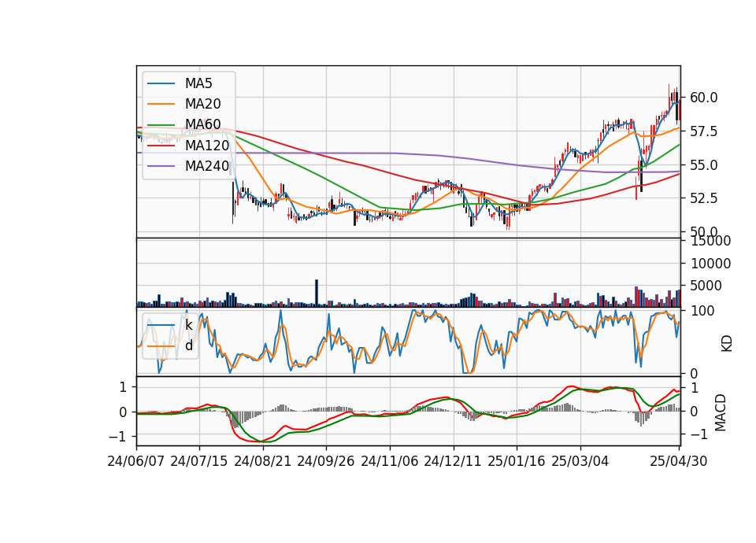The height and width of the screenshot is (543, 756).
Task: Click the MA120 legend label
Action: (x=207, y=146)
